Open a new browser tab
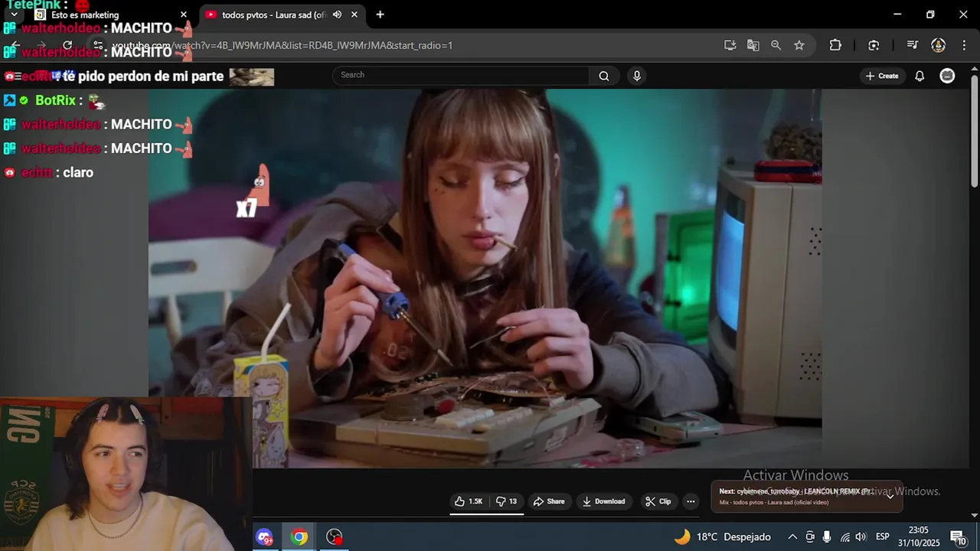 tap(380, 15)
